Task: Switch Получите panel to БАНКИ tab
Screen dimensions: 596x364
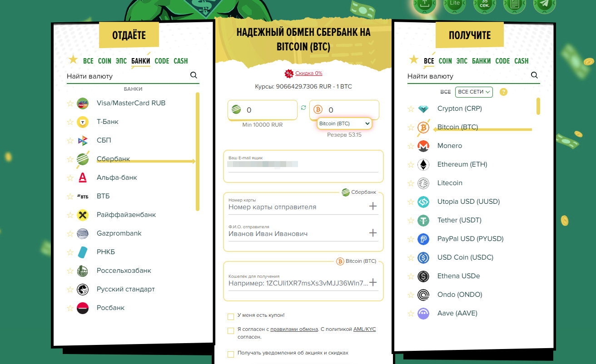Action: (482, 61)
